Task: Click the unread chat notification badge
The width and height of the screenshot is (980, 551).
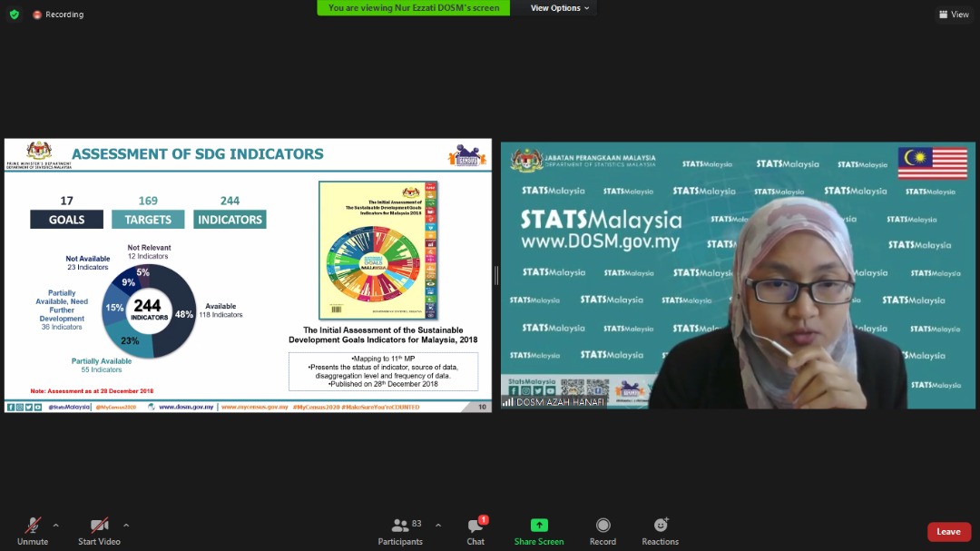Action: (x=484, y=520)
